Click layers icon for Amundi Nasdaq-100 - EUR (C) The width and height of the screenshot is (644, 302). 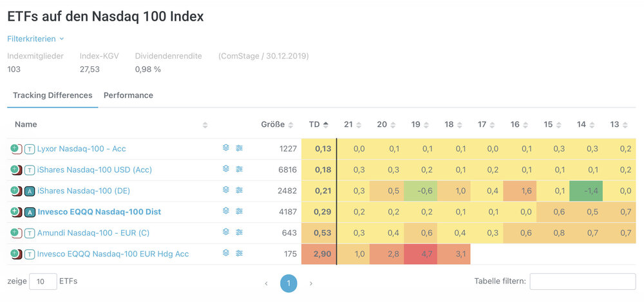[x=226, y=232]
